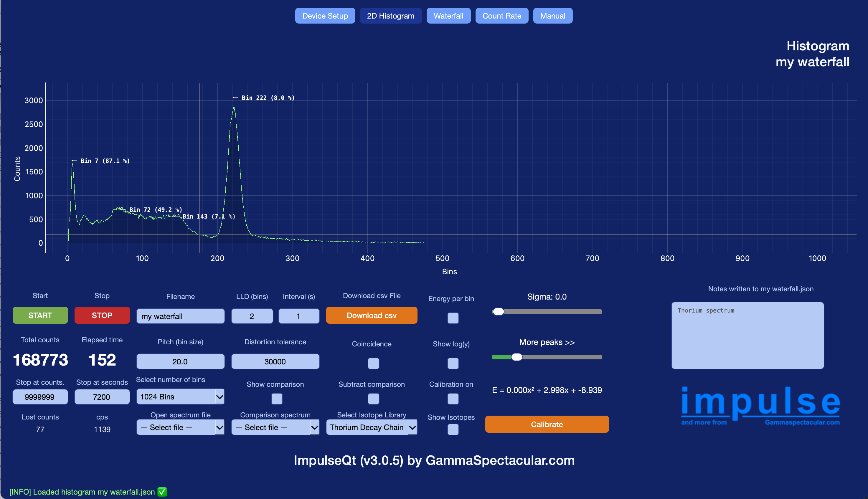
Task: Enable Subtract comparison spectrum
Action: [x=373, y=399]
